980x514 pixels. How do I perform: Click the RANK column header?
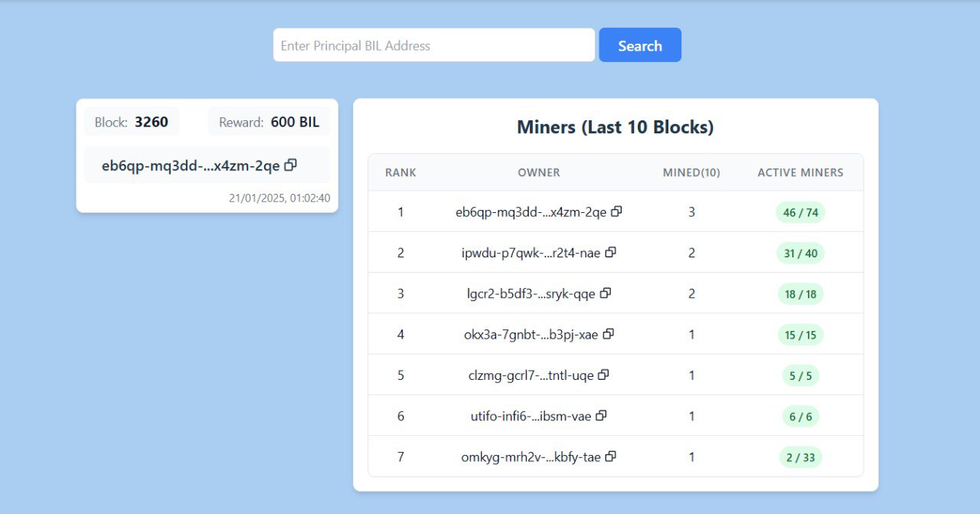point(400,172)
